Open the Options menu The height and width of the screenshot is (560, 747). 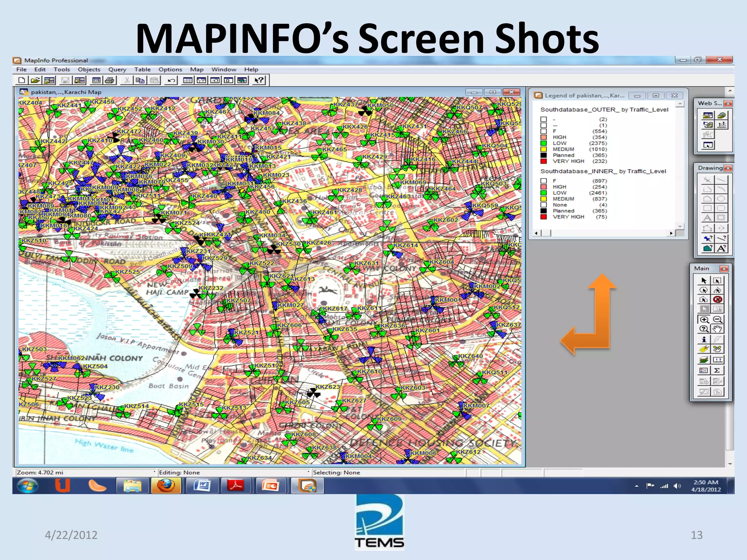click(x=170, y=69)
